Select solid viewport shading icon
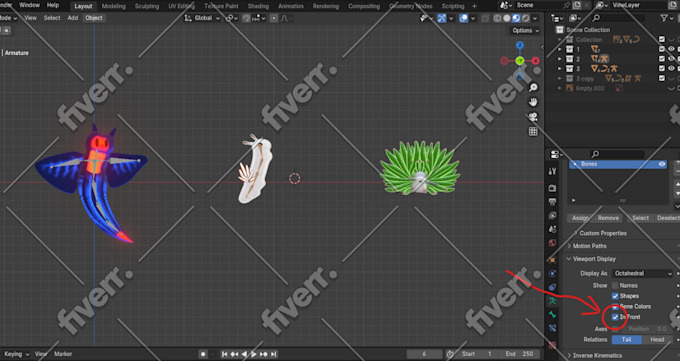Viewport: 680px width, 361px height. [507, 18]
